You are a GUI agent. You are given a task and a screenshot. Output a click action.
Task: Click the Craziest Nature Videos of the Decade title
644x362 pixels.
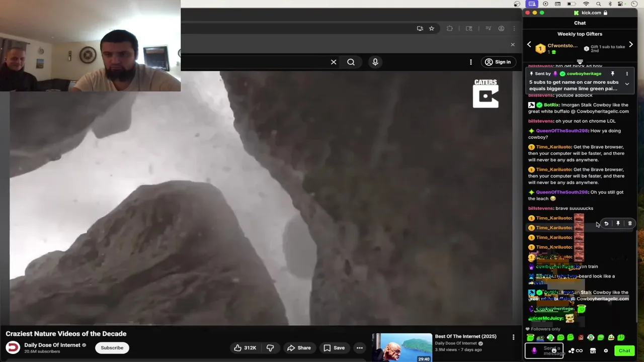(x=66, y=334)
